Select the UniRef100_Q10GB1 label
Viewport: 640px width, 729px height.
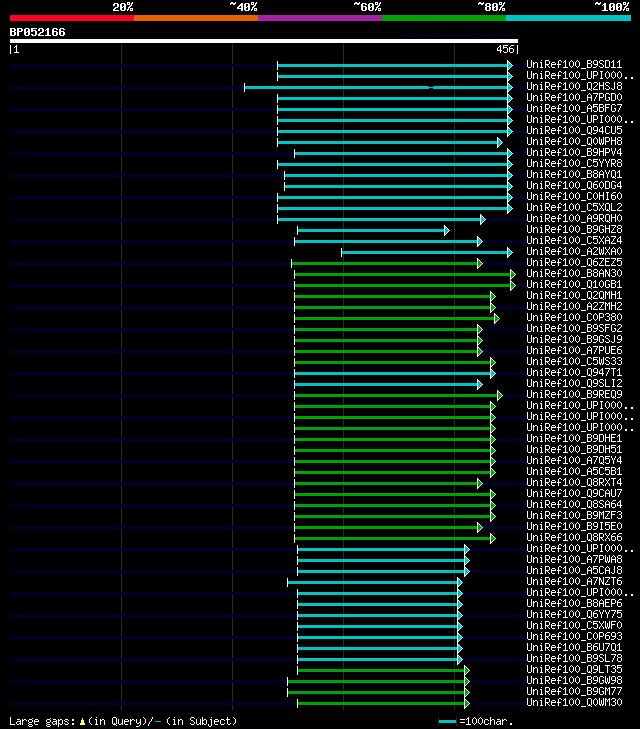(574, 285)
